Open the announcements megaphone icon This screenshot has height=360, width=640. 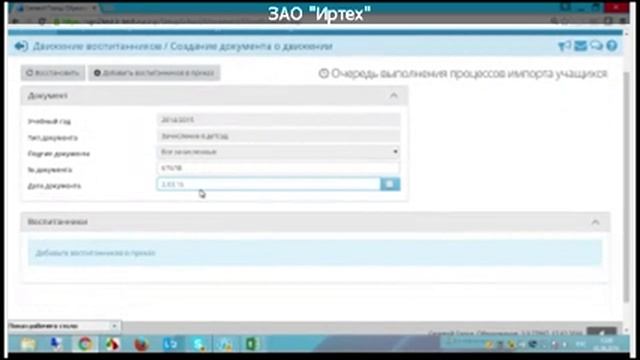point(564,46)
